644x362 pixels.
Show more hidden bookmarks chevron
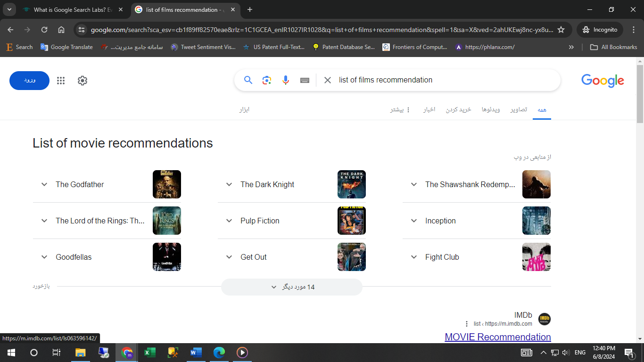click(x=571, y=47)
